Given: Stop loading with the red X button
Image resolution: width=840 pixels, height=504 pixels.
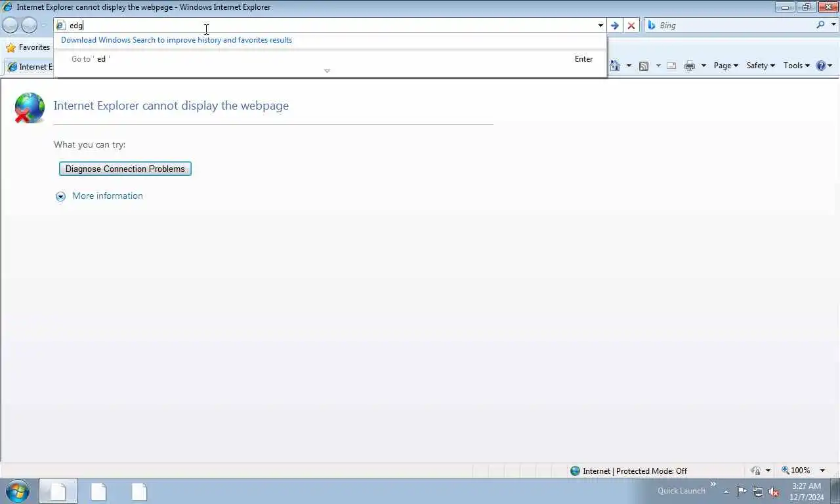Looking at the screenshot, I should pos(631,26).
